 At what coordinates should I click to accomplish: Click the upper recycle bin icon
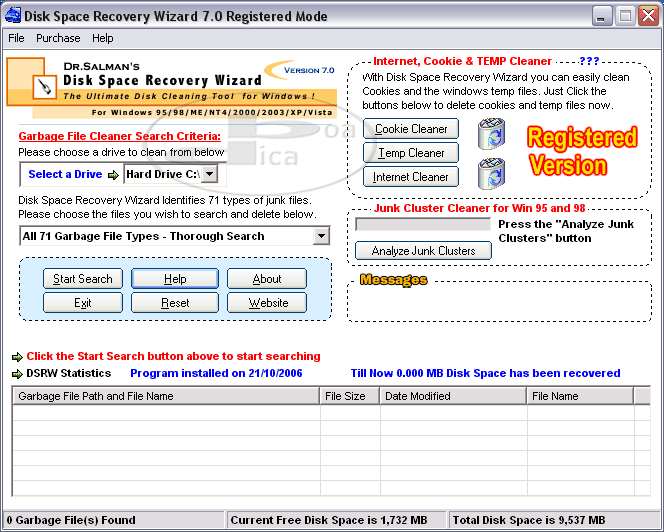tap(491, 133)
